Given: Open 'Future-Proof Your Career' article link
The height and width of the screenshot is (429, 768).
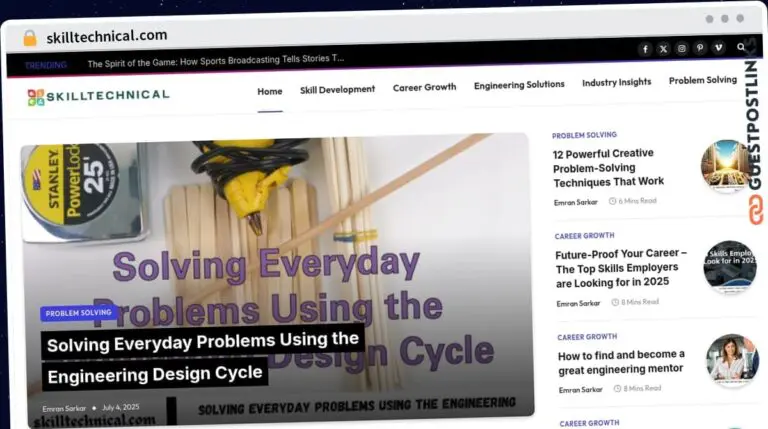Looking at the screenshot, I should (620, 267).
